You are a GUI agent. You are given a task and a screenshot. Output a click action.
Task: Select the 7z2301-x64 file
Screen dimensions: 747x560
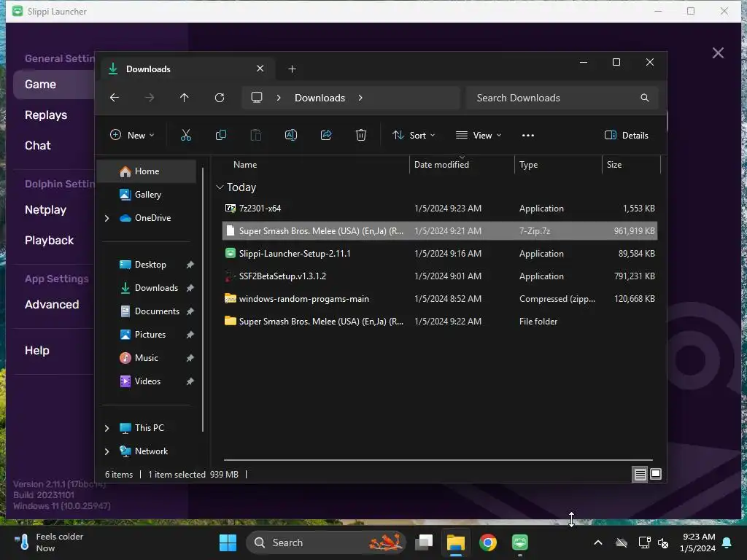[440, 209]
